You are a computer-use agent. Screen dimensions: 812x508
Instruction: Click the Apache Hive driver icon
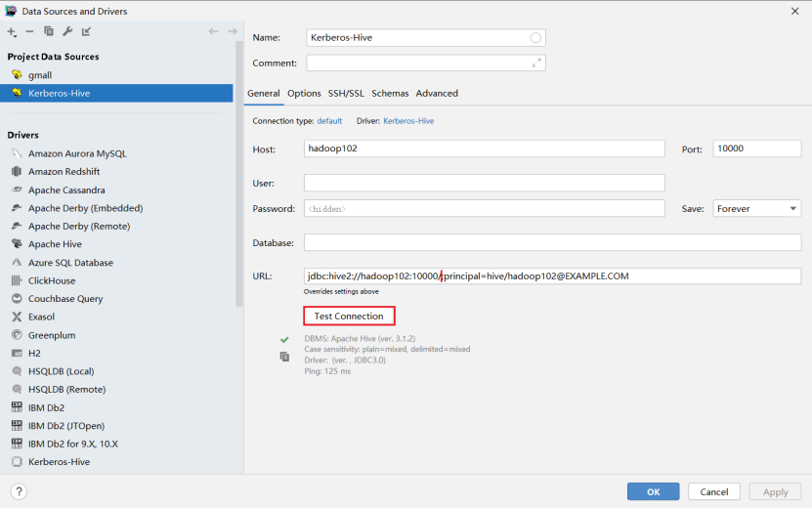tap(17, 244)
